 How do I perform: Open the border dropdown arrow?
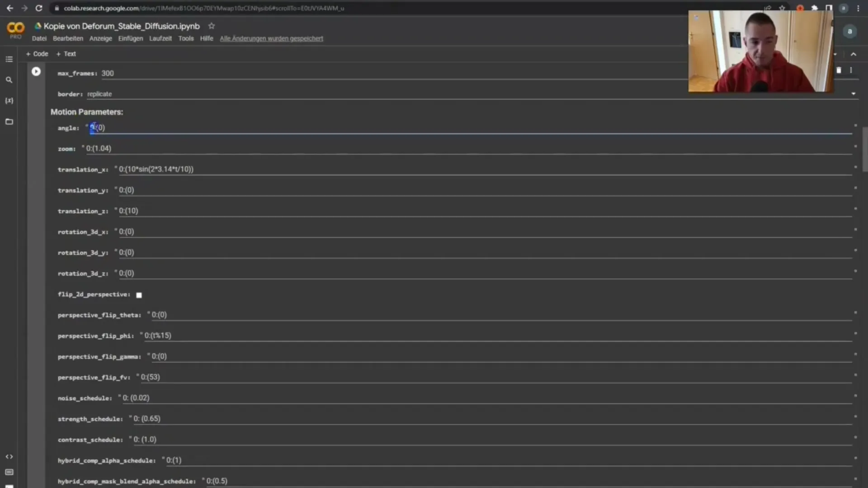(x=854, y=94)
